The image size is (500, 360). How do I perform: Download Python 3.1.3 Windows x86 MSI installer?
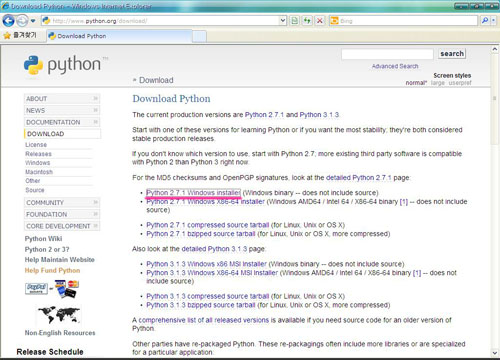pyautogui.click(x=207, y=264)
